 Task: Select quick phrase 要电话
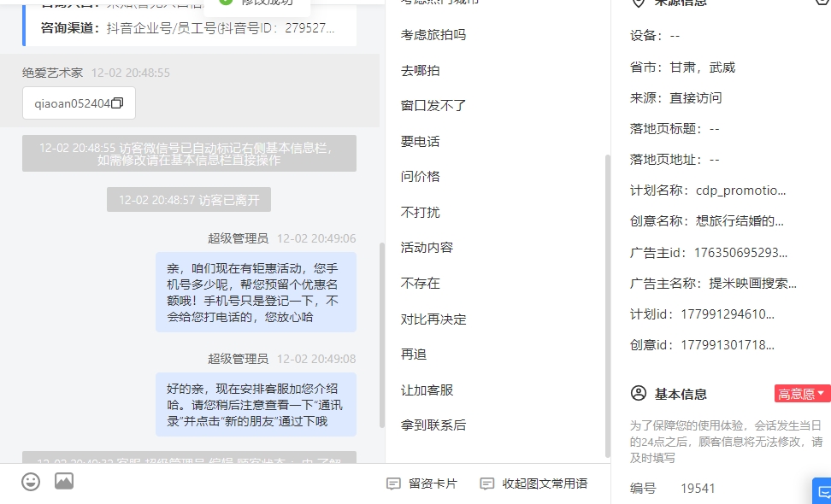coord(421,141)
